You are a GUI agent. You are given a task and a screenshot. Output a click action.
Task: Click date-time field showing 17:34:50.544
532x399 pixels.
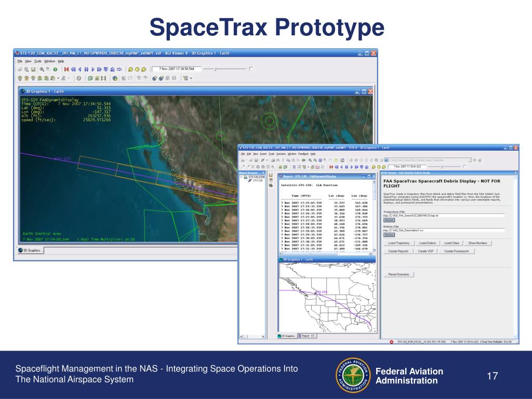(x=177, y=69)
